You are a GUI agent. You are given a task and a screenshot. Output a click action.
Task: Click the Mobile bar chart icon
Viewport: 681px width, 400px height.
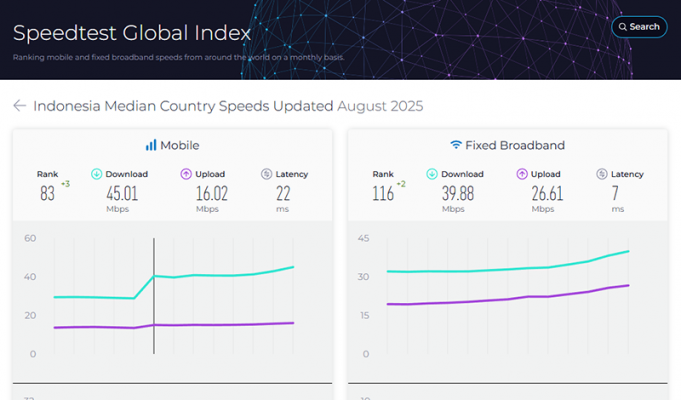point(151,145)
